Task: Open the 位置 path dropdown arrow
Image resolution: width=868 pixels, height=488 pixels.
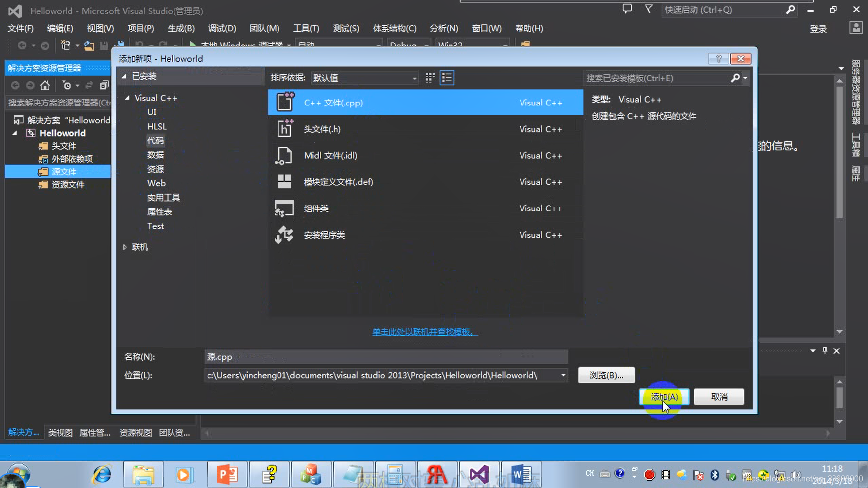Action: pos(563,375)
